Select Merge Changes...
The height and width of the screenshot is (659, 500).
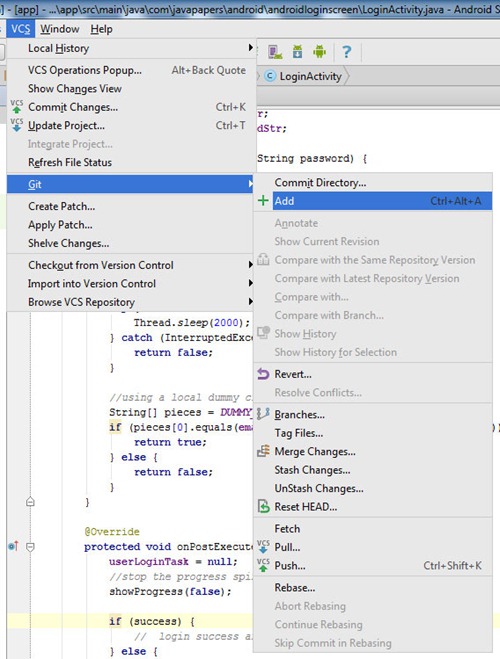373,451
